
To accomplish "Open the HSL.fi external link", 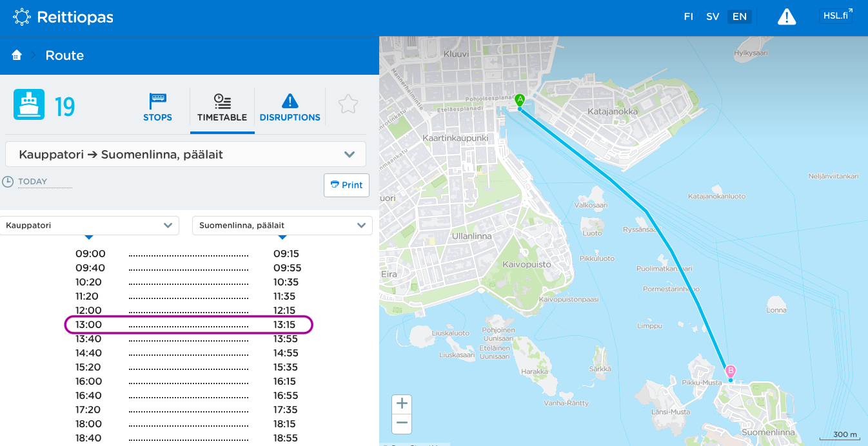I will pos(836,16).
